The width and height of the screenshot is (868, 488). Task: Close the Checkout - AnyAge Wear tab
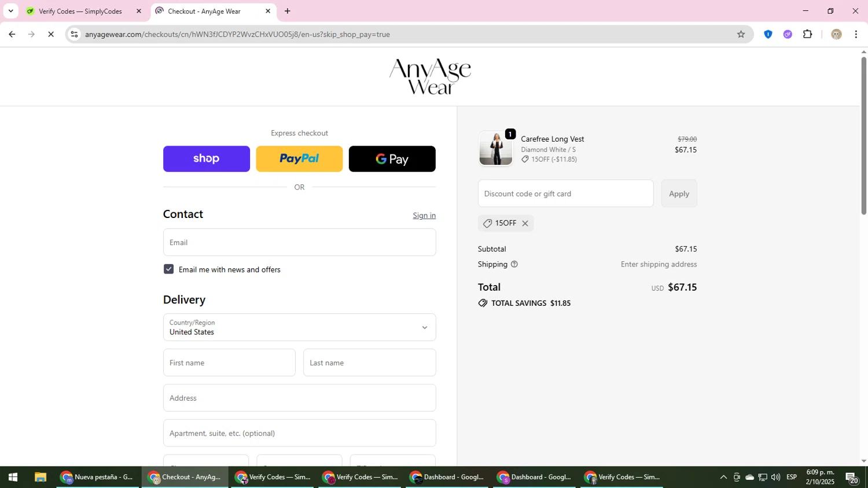268,11
